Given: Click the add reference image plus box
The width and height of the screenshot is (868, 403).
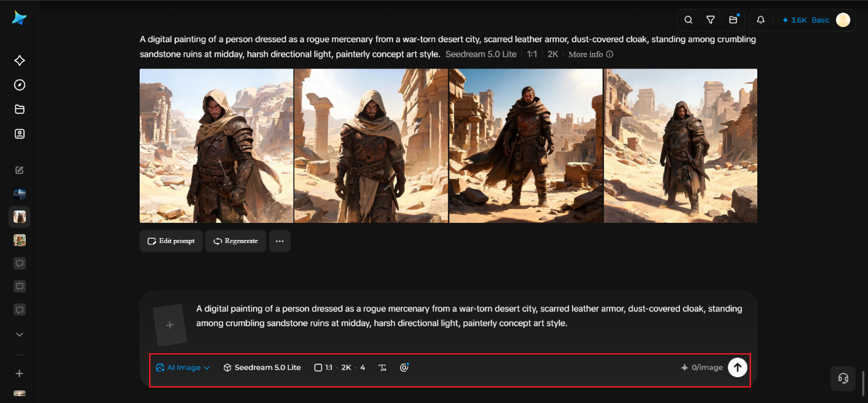Looking at the screenshot, I should pos(170,325).
